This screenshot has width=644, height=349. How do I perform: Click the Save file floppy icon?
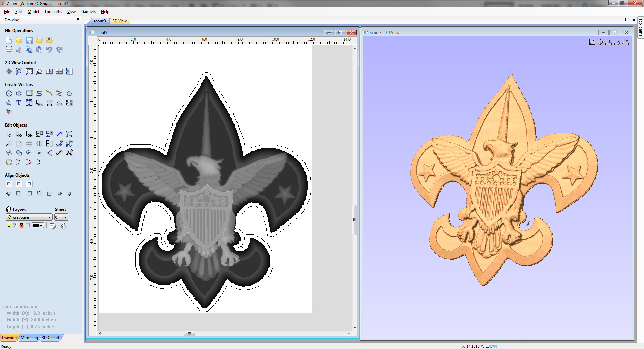click(x=29, y=40)
